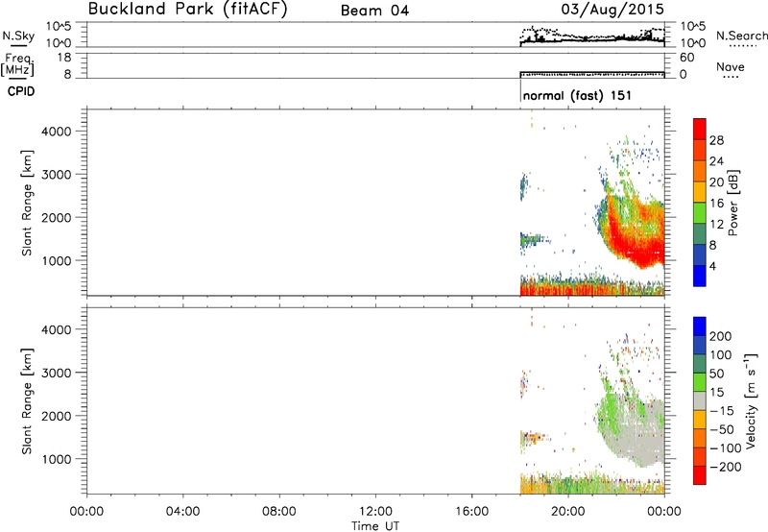Screen dimensions: 768x532
Task: Click the blue bottom segment of power colorbar
Action: coord(700,276)
